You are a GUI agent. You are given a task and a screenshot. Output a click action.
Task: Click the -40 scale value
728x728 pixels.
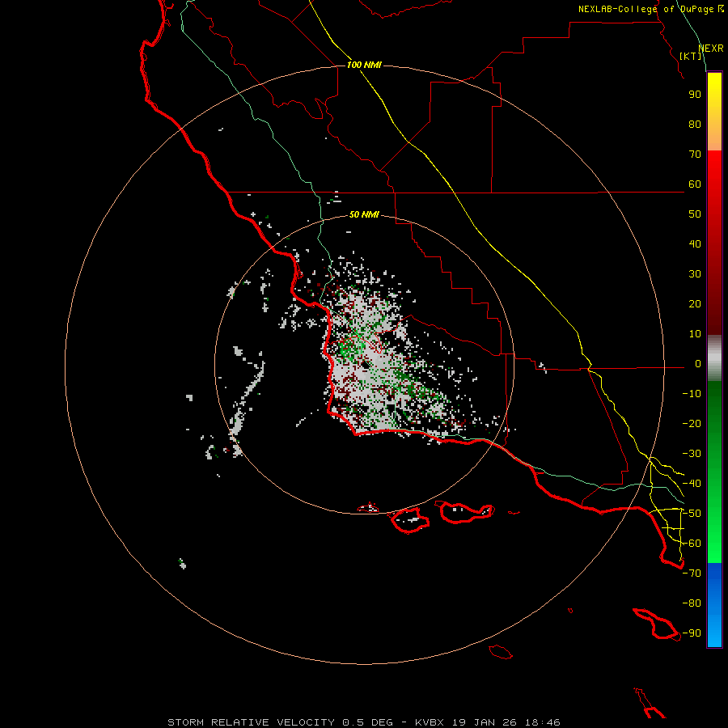coord(692,484)
